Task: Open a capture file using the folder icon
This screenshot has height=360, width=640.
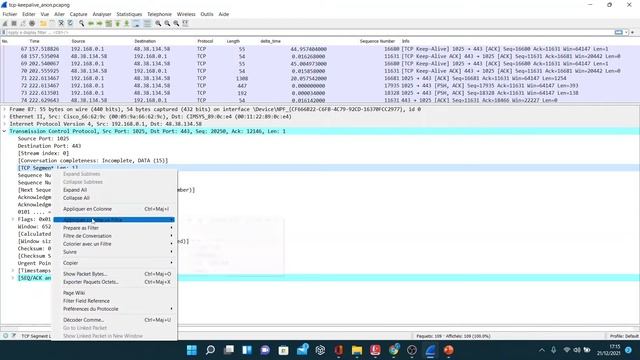Action: [x=43, y=24]
